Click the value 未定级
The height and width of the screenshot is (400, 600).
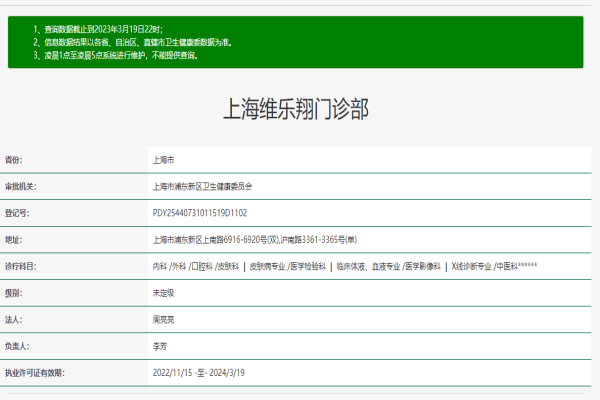163,293
